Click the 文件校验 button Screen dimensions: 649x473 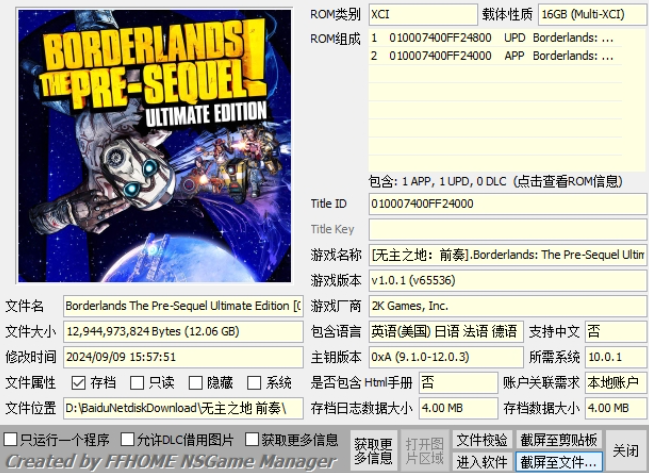point(482,440)
